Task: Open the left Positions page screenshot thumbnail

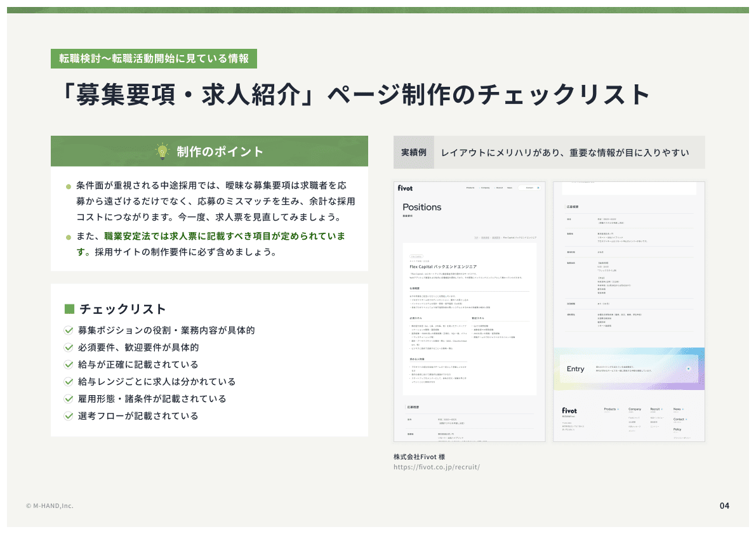Action: pos(469,311)
